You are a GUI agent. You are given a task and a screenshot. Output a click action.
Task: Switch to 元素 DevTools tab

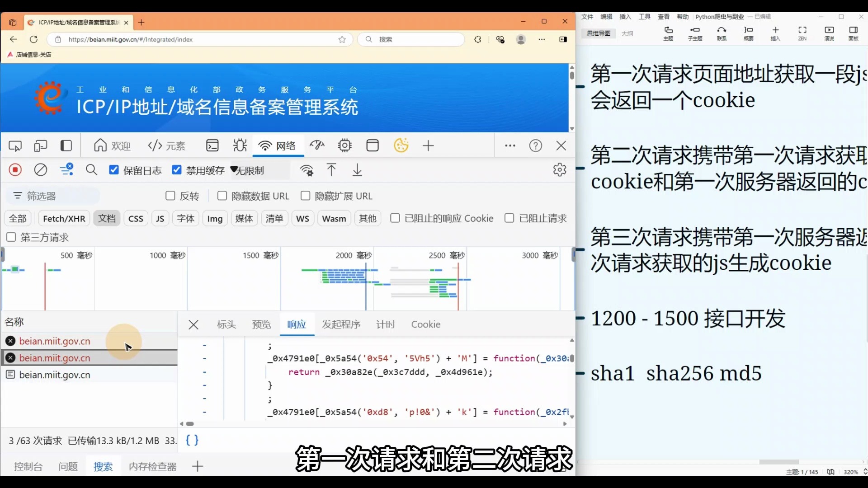pos(167,145)
